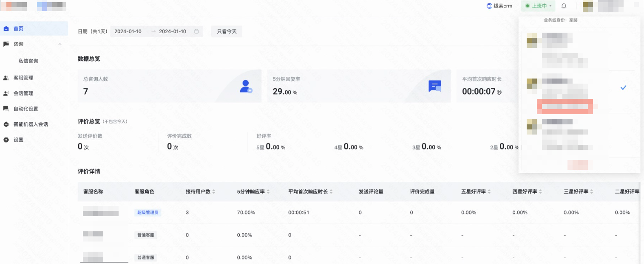
Task: Click the 自动化设置 sidebar icon
Action: (x=6, y=108)
